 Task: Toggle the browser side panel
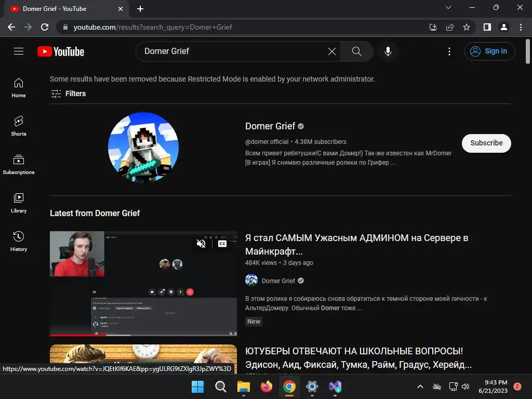point(487,27)
